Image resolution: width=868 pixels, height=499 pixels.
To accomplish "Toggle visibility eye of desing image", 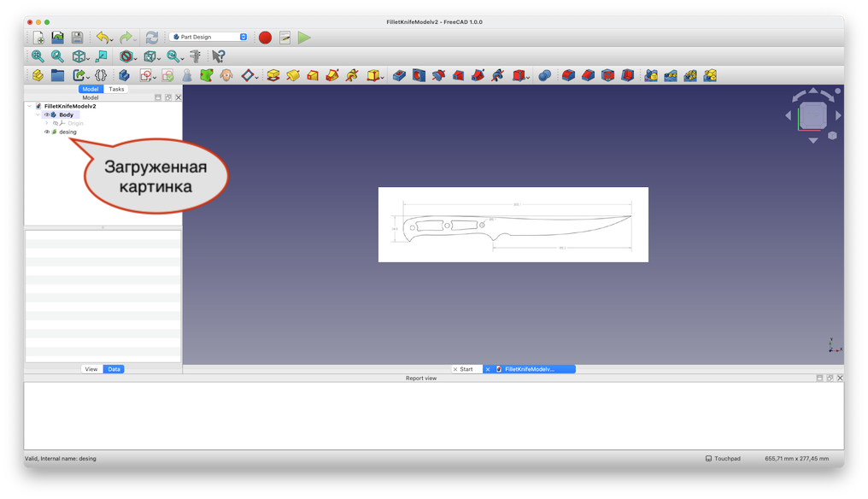I will 47,132.
